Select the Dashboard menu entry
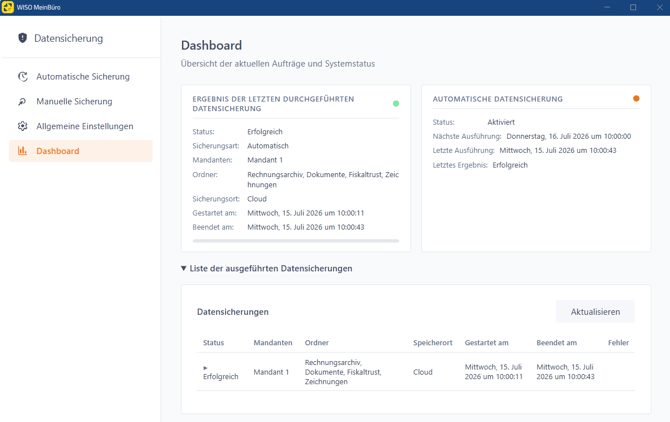 [81, 151]
